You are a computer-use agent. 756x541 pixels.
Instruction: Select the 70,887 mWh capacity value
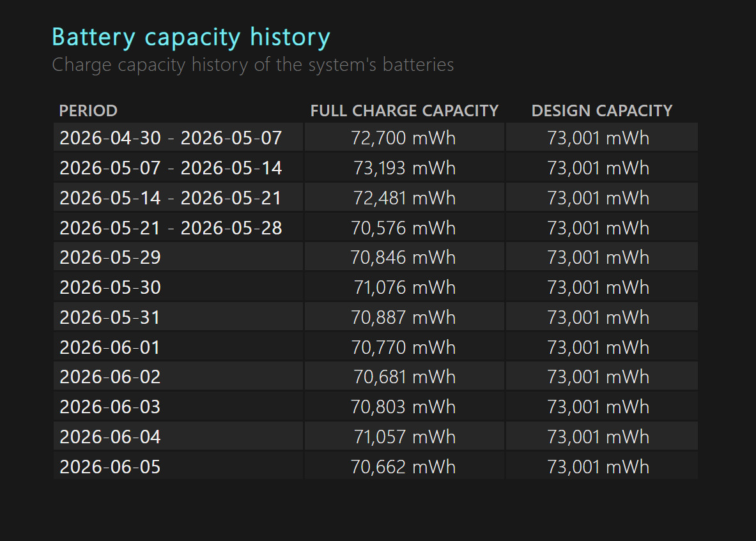(403, 317)
